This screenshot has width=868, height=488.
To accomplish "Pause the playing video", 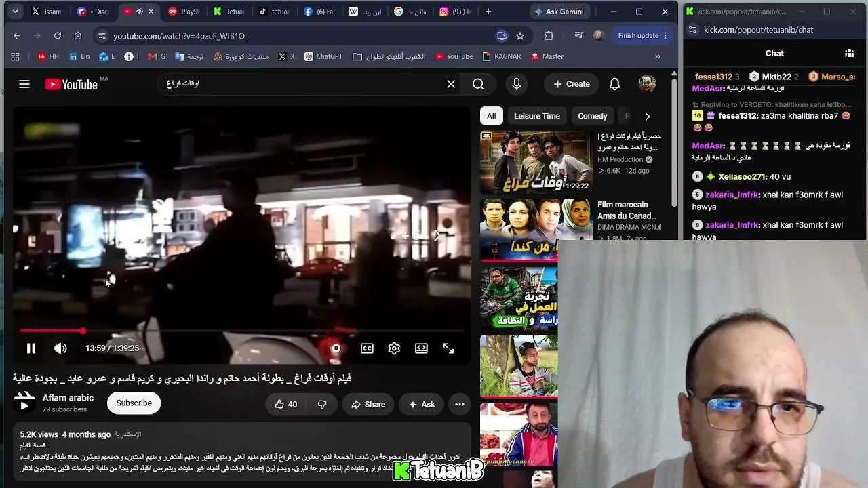I will pyautogui.click(x=31, y=348).
